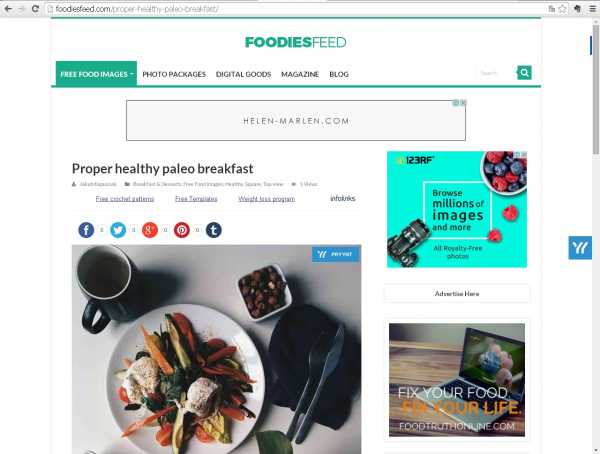Image resolution: width=600 pixels, height=454 pixels.
Task: Go to the Magazine section
Action: pos(300,74)
